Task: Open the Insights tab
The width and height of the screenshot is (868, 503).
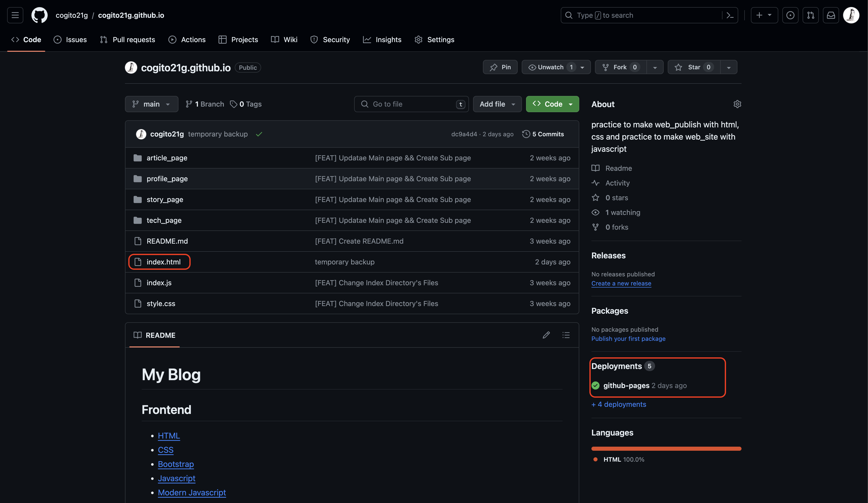Action: [382, 40]
